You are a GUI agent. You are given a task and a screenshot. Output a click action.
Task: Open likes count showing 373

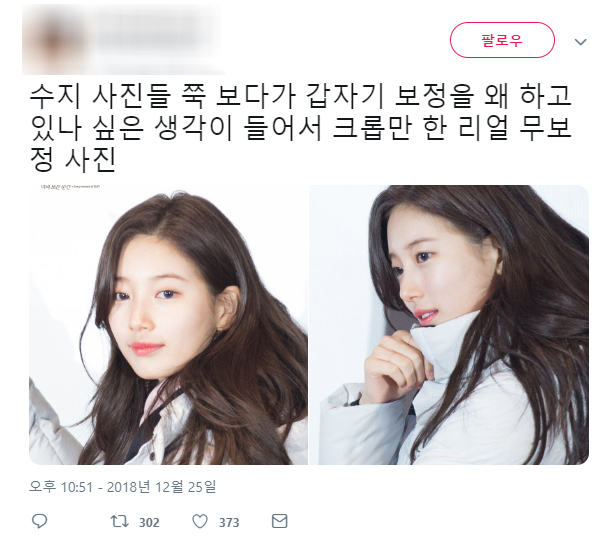point(229,522)
